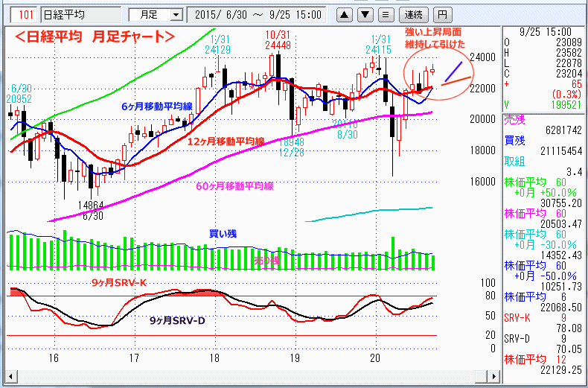This screenshot has height=388, width=588.
Task: Click the value 20503.47 in side panel
Action: (561, 224)
